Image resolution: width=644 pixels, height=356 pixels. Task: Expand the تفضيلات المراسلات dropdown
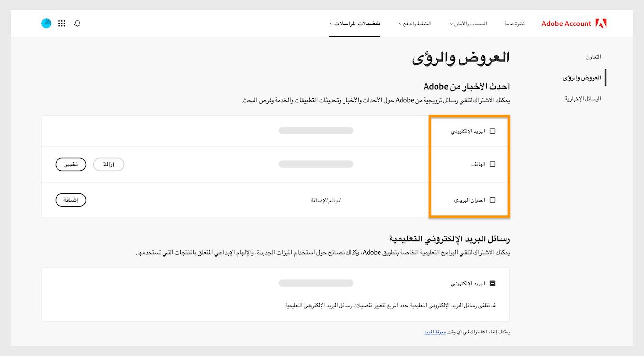coord(355,23)
